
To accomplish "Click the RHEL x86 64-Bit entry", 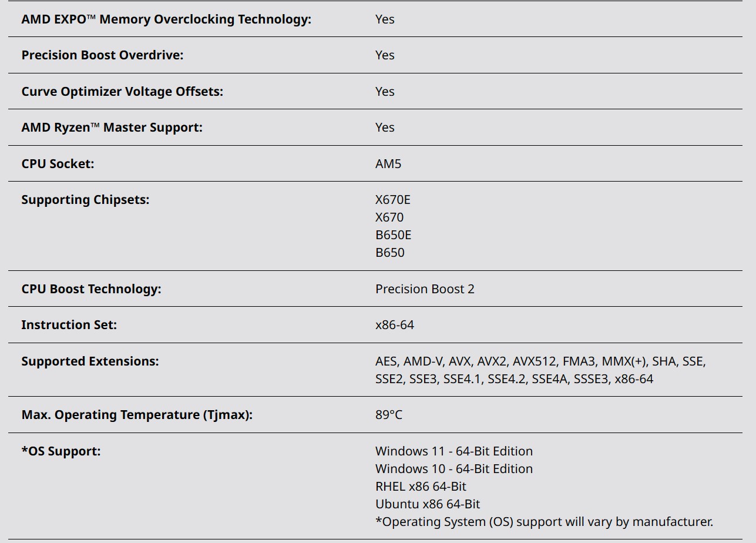I will 421,487.
